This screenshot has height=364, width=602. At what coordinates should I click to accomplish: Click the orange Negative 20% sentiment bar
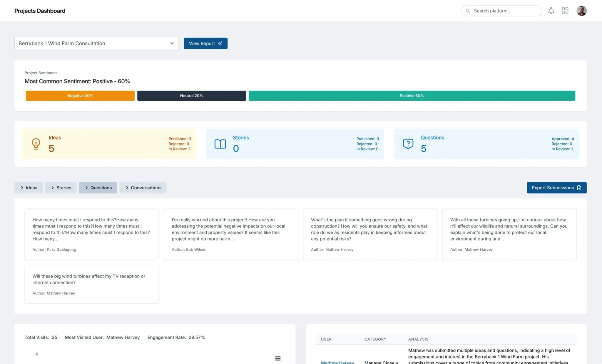[x=80, y=96]
